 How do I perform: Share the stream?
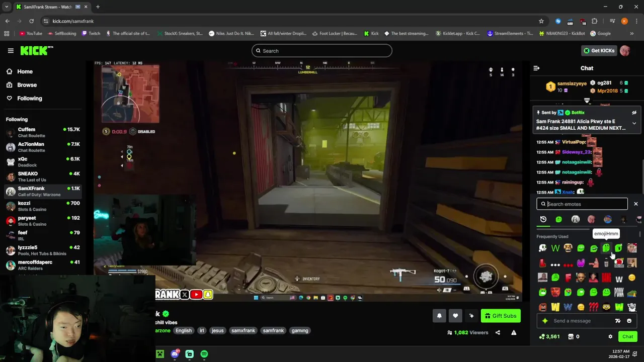click(498, 332)
